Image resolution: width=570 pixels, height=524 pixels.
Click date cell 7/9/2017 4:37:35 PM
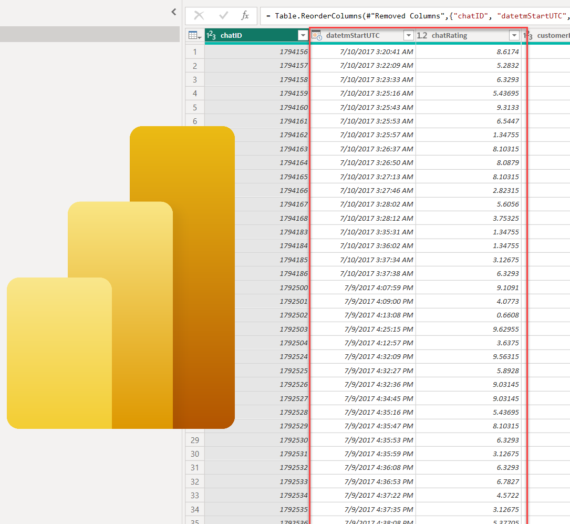tap(362, 509)
